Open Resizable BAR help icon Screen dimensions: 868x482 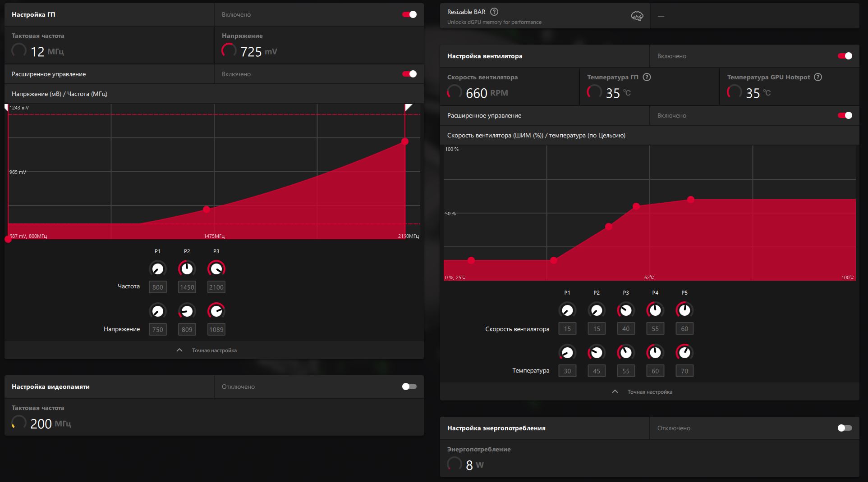494,12
